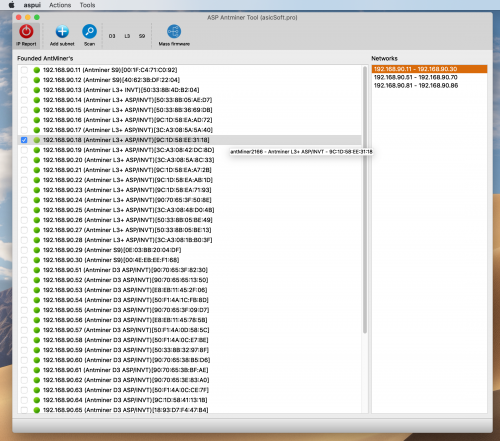
Task: Select miner row 192.168.90.29 Antminer S9
Action: coord(112,250)
